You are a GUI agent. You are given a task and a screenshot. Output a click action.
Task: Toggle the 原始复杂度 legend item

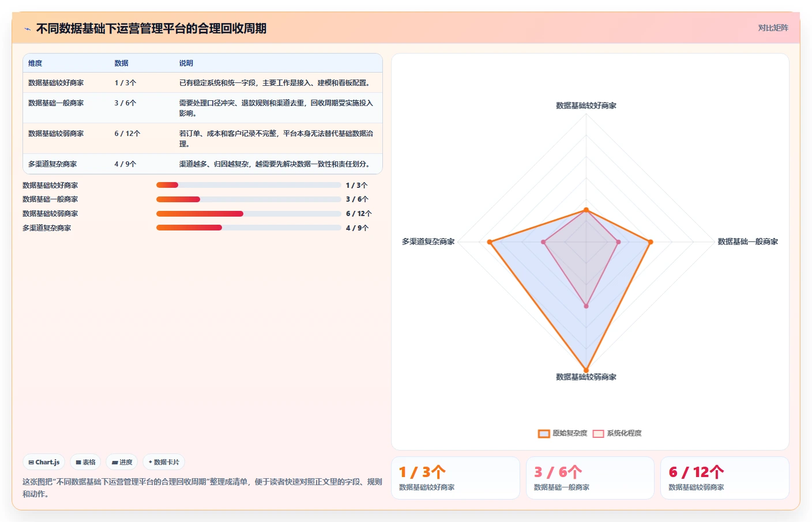click(x=562, y=433)
